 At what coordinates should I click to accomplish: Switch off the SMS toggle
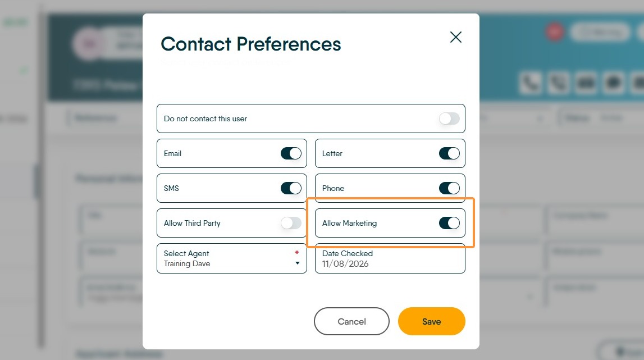click(x=291, y=188)
